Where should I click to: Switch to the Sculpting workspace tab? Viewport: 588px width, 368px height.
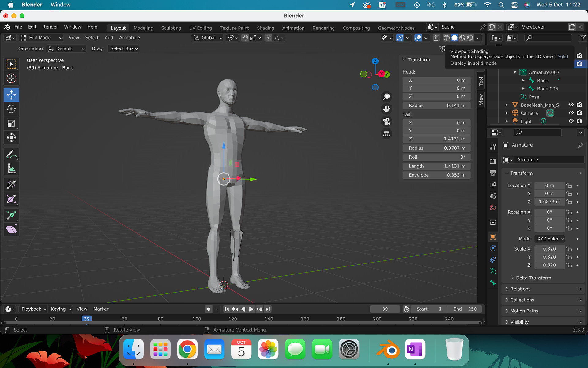pyautogui.click(x=171, y=28)
